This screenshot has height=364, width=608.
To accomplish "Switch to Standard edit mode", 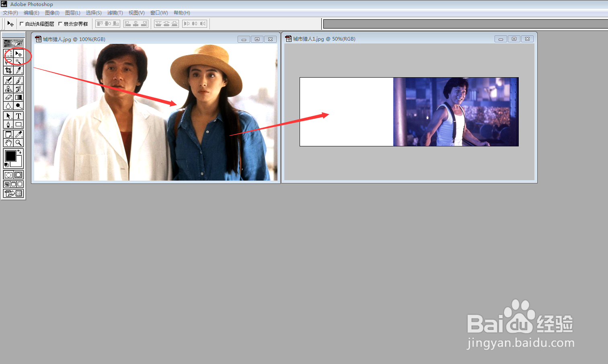I will pos(8,175).
